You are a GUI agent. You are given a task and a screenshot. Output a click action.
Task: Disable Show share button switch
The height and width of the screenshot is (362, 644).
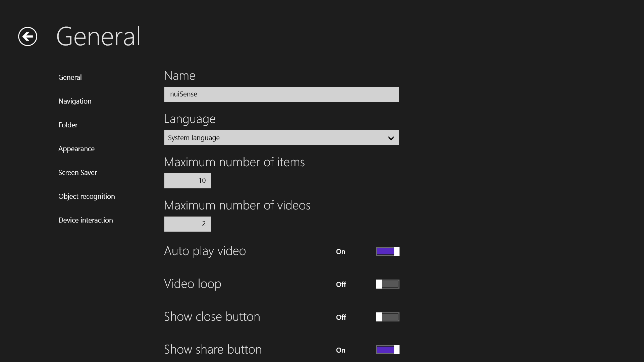387,350
